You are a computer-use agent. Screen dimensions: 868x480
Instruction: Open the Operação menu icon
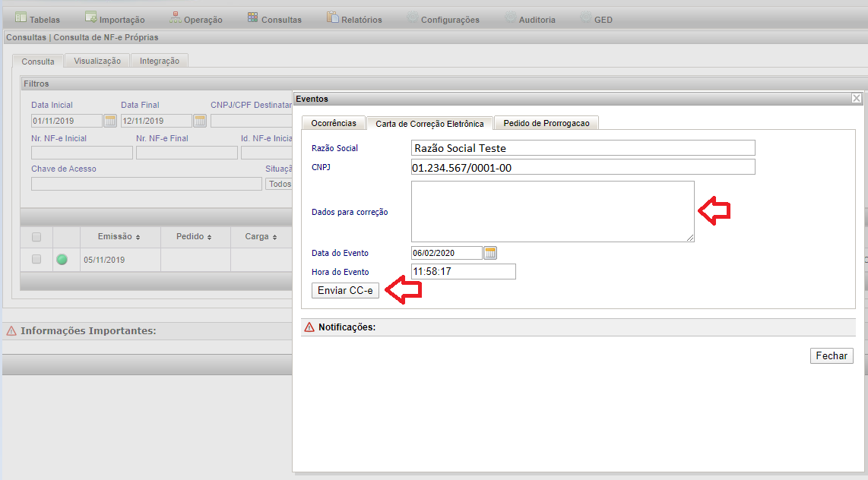[175, 17]
